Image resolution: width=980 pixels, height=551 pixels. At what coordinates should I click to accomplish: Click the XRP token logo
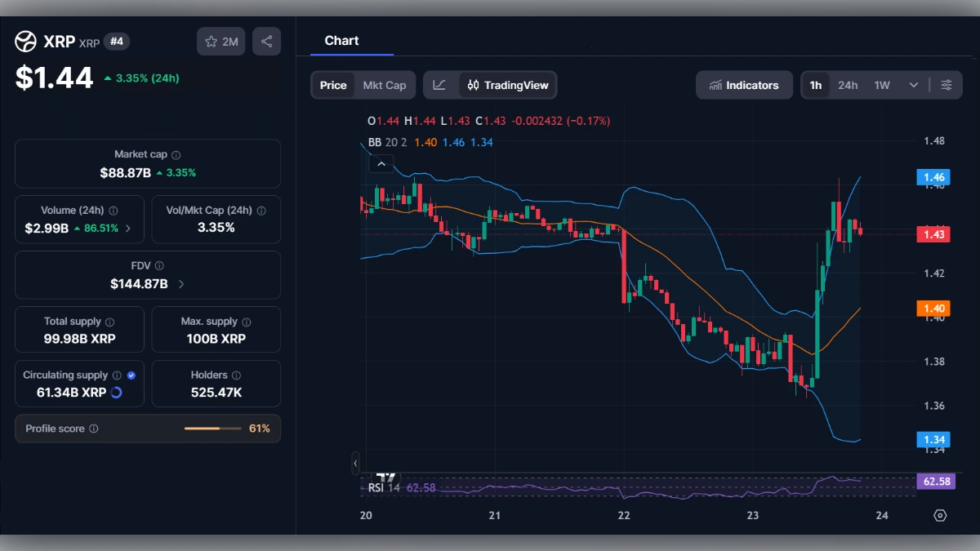point(24,41)
